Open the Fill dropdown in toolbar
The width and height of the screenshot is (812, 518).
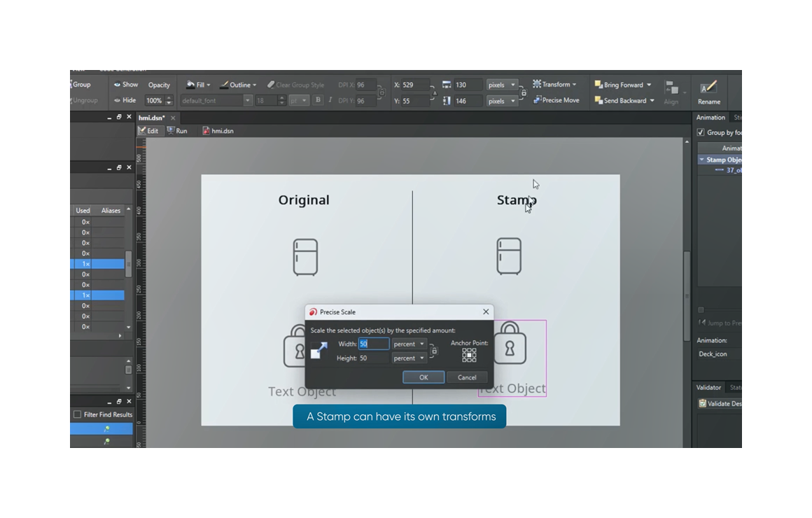198,85
